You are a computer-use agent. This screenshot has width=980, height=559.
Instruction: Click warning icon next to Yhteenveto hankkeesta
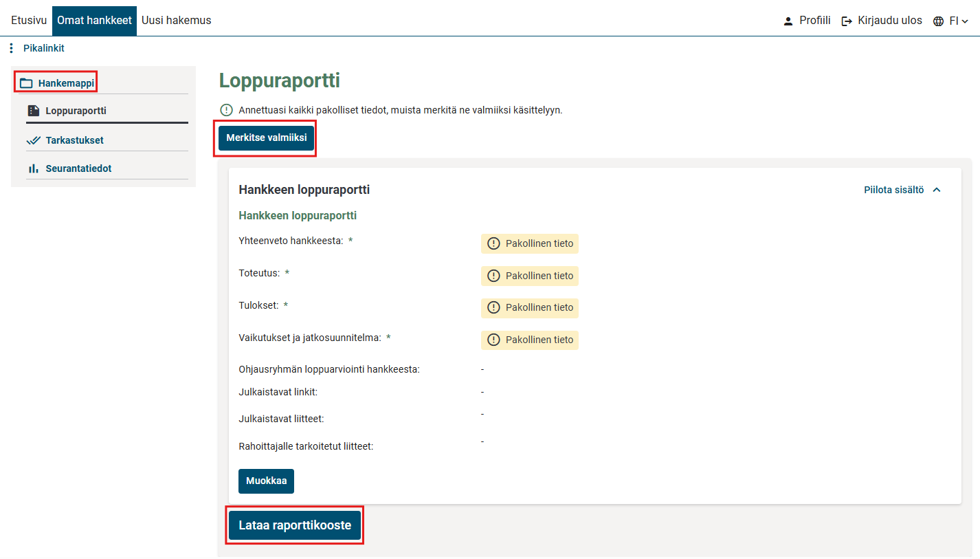click(493, 243)
